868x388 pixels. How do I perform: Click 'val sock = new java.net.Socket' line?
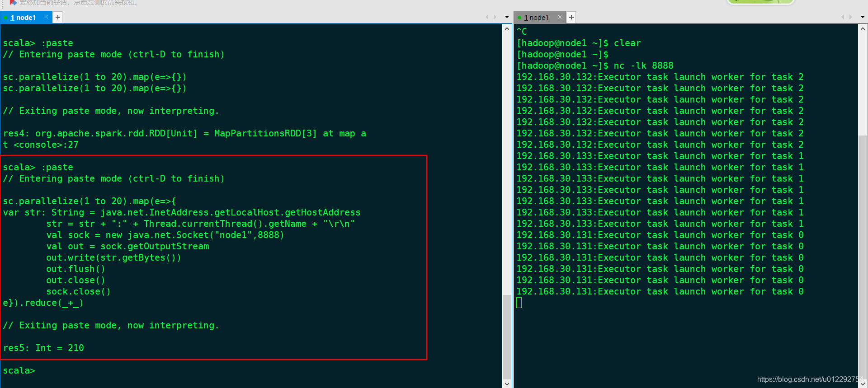click(165, 235)
